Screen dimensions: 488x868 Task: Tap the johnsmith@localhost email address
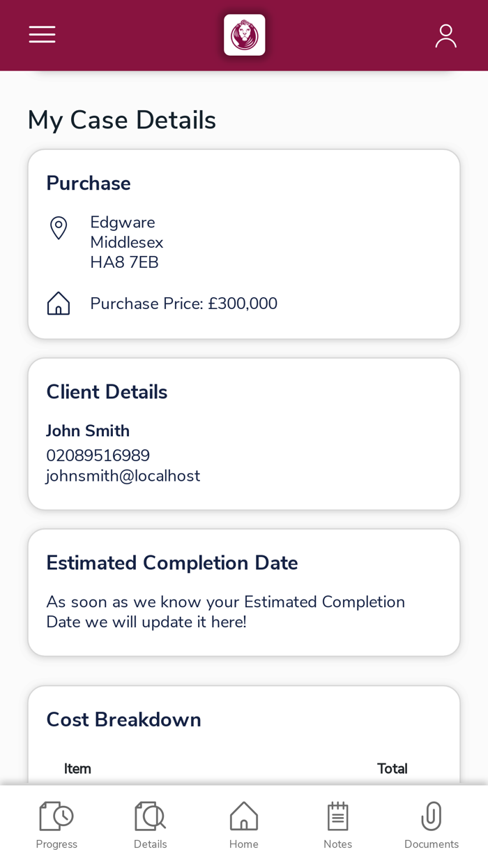[123, 476]
